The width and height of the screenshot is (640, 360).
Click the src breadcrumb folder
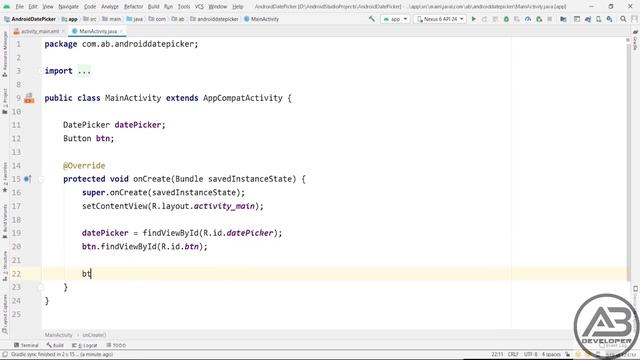click(90, 19)
